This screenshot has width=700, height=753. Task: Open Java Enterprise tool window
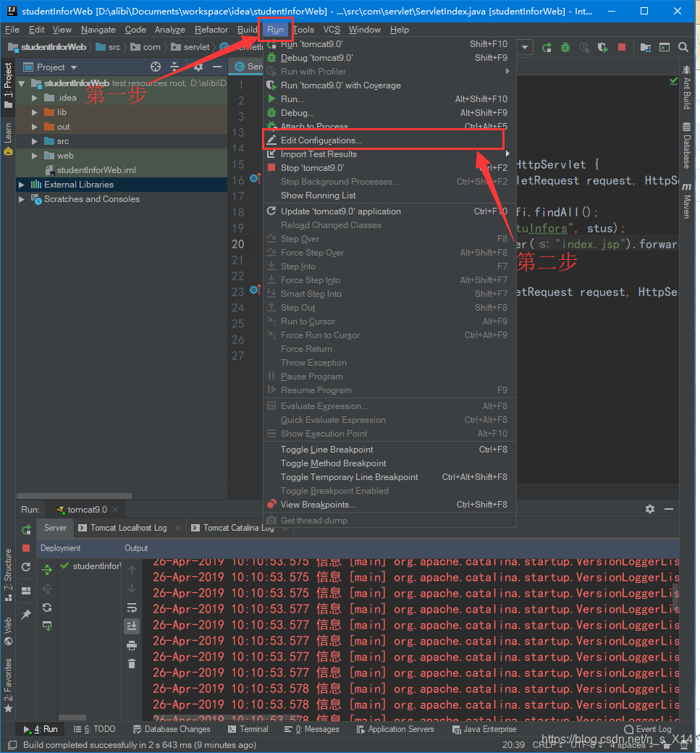pyautogui.click(x=484, y=729)
